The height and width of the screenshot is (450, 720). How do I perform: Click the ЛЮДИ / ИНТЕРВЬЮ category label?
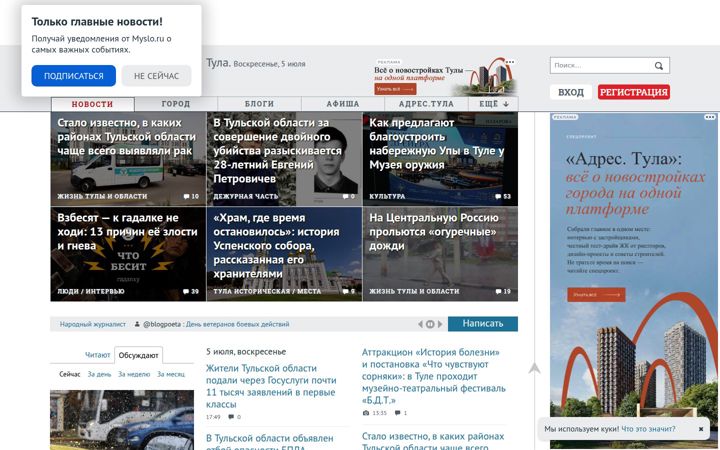[90, 291]
